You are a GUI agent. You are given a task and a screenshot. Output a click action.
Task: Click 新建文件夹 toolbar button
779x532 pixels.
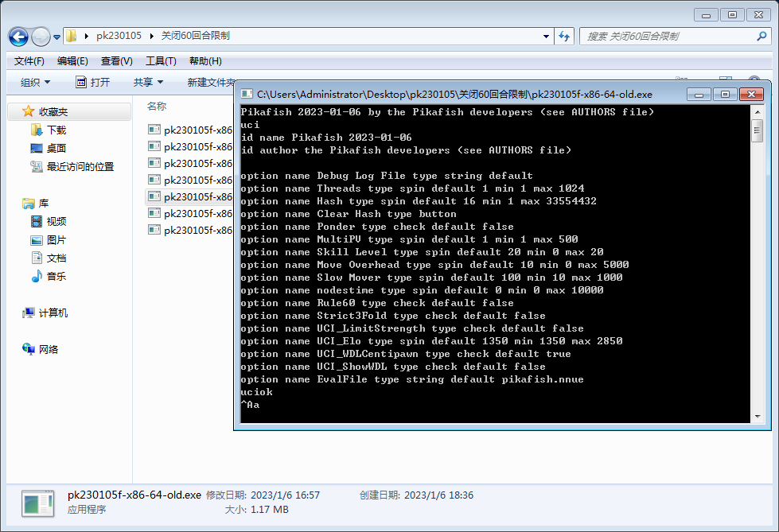pos(211,83)
